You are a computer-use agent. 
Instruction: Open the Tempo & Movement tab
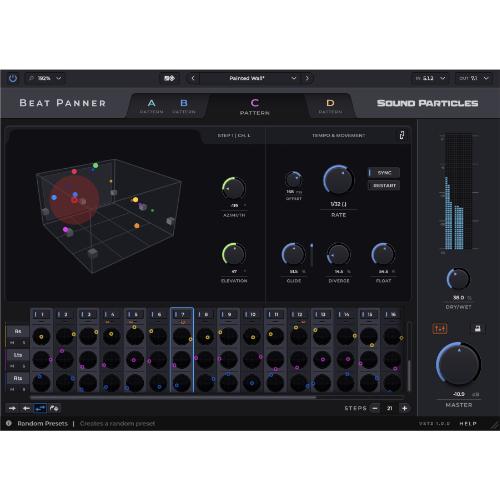339,135
